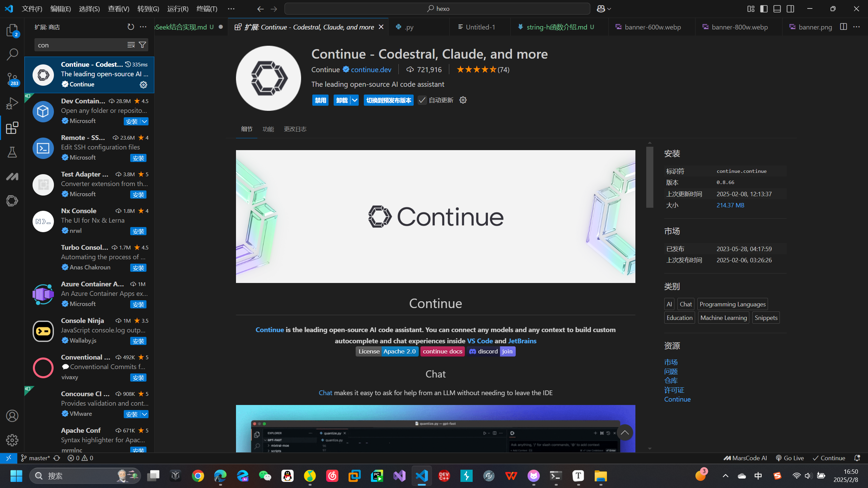Open the Continue sidebar icon

[x=12, y=201]
